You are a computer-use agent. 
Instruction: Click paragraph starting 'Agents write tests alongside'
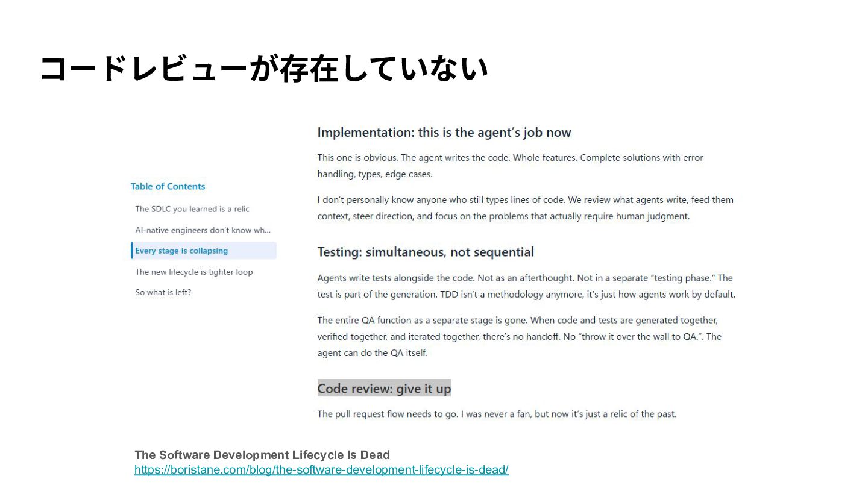[526, 286]
